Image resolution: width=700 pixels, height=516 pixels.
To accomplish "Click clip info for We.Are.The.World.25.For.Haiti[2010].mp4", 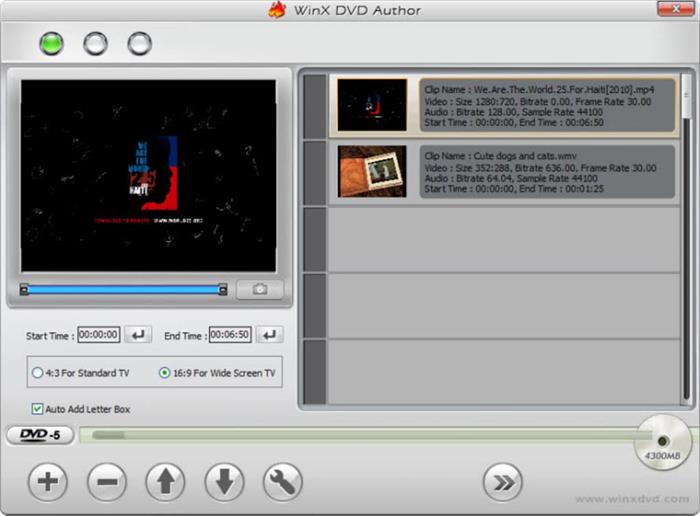I will click(x=547, y=105).
